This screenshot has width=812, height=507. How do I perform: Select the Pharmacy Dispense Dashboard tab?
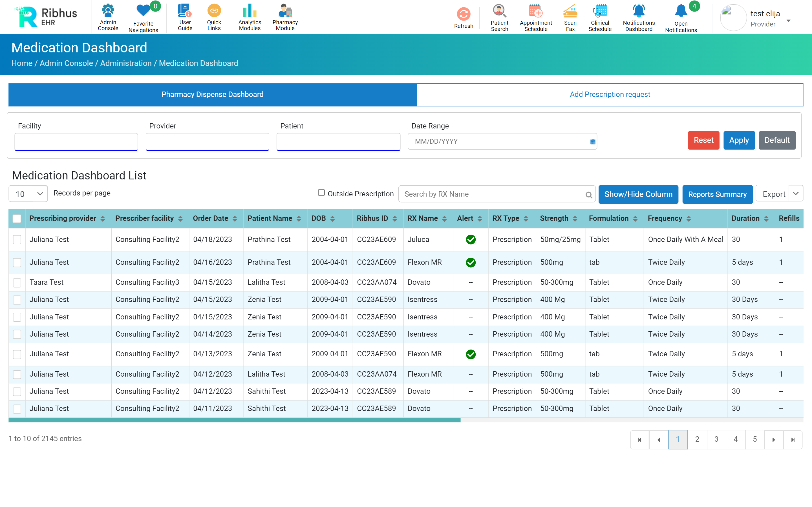[212, 95]
